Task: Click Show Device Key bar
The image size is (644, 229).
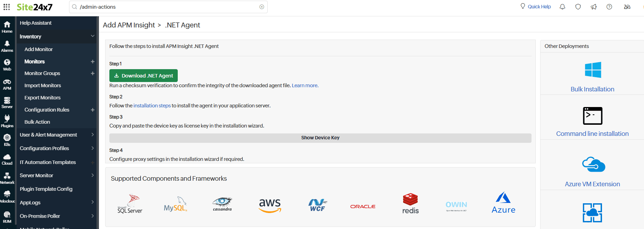Action: [320, 138]
